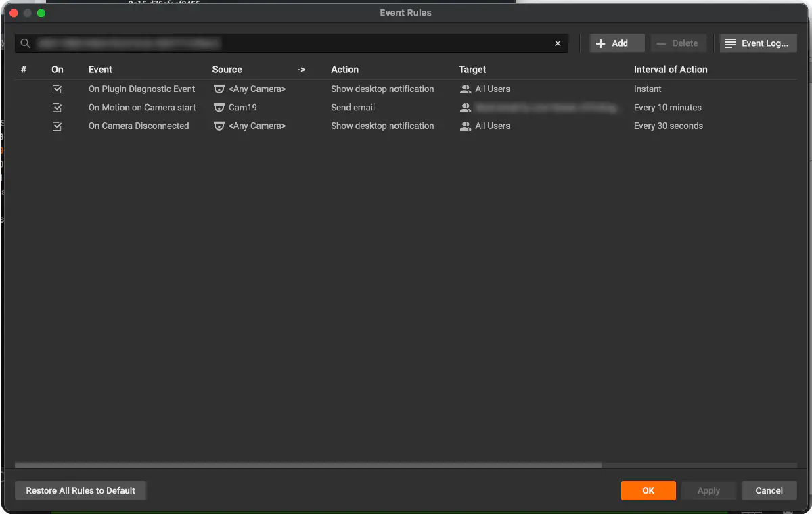Click the users icon in the Send email row
The width and height of the screenshot is (812, 514).
click(x=466, y=107)
